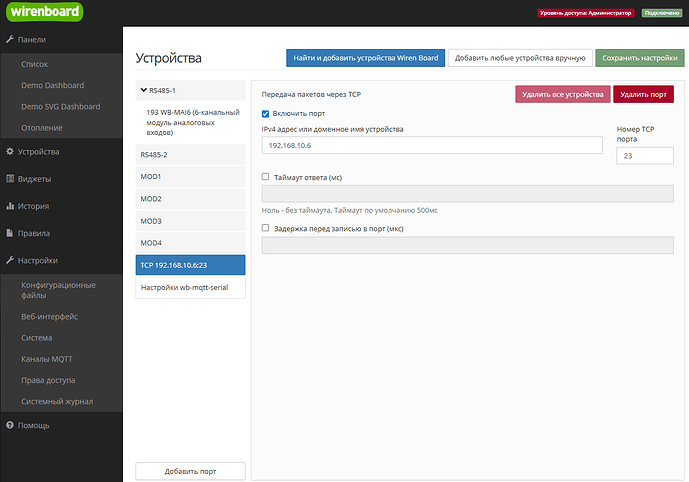Select the MOD4 port
The width and height of the screenshot is (689, 482).
click(x=191, y=243)
